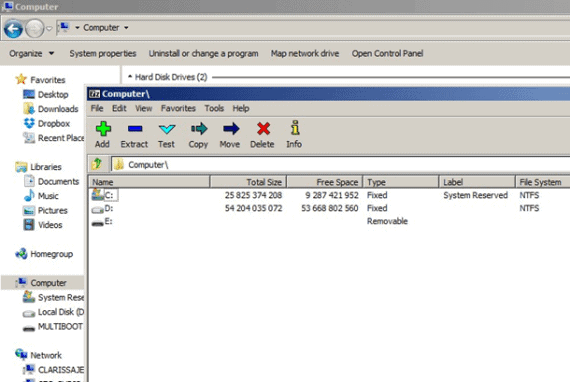The height and width of the screenshot is (382, 570).
Task: Open Recent Places in sidebar
Action: point(54,138)
